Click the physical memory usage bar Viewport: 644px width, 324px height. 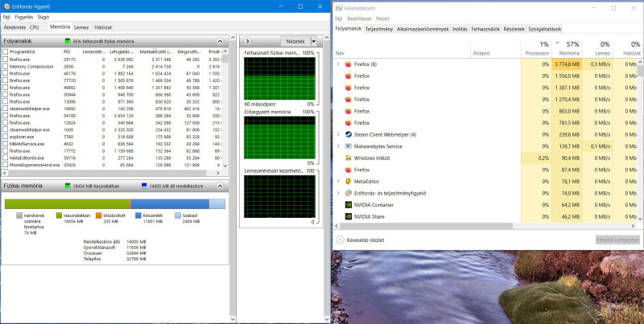114,204
